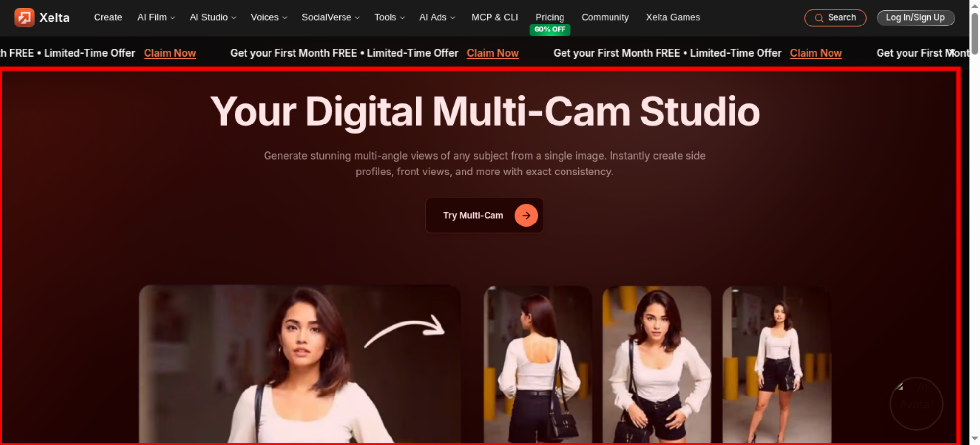Image resolution: width=980 pixels, height=445 pixels.
Task: Open the close-up front view thumbnail
Action: [x=657, y=364]
